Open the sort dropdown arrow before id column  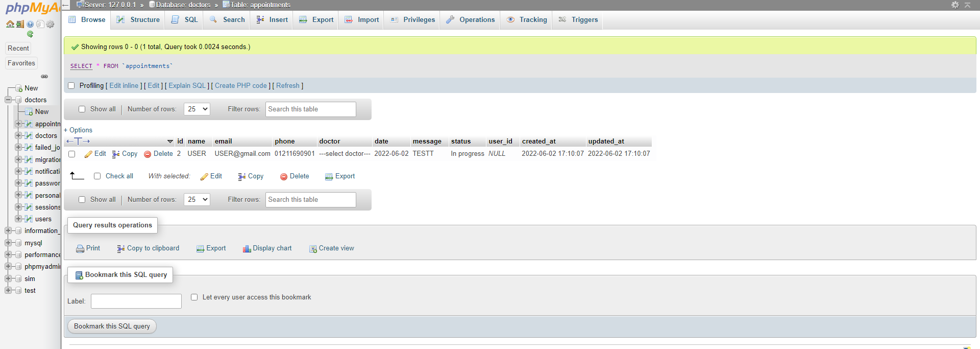(170, 142)
